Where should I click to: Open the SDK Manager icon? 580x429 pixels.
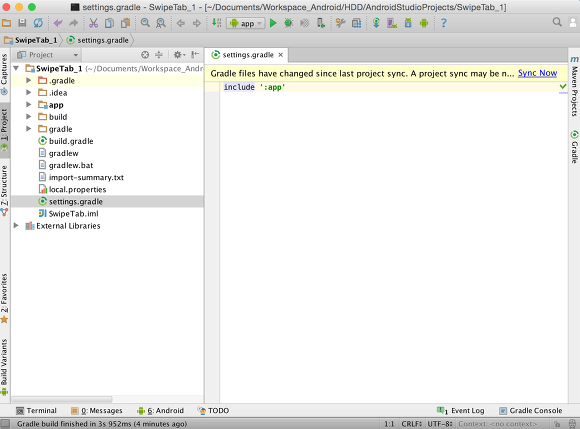click(408, 23)
